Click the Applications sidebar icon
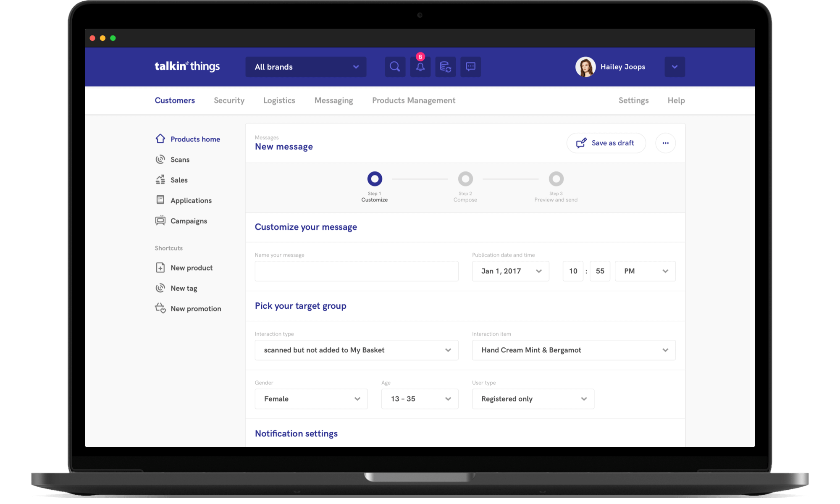This screenshot has height=504, width=840. click(160, 200)
